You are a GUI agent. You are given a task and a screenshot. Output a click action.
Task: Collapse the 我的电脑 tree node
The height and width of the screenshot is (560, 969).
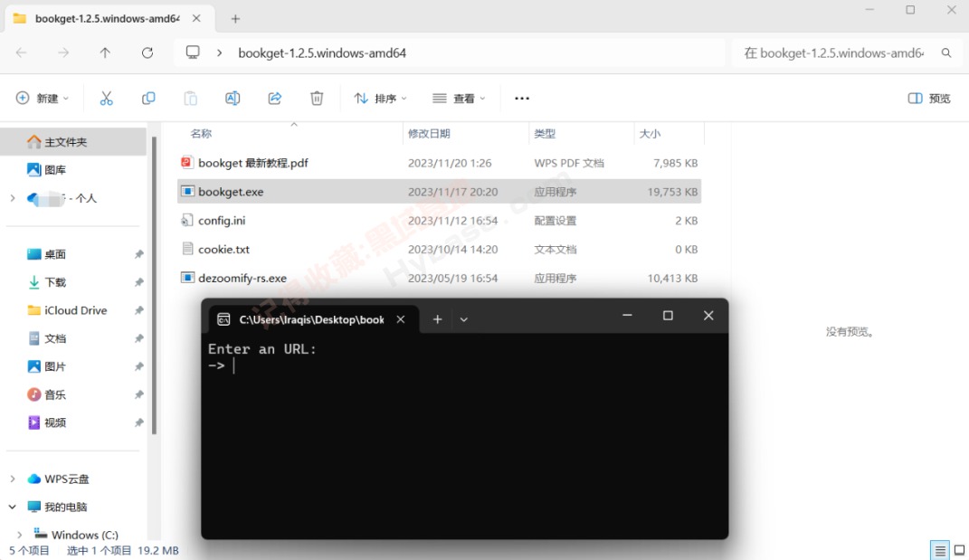[x=13, y=507]
